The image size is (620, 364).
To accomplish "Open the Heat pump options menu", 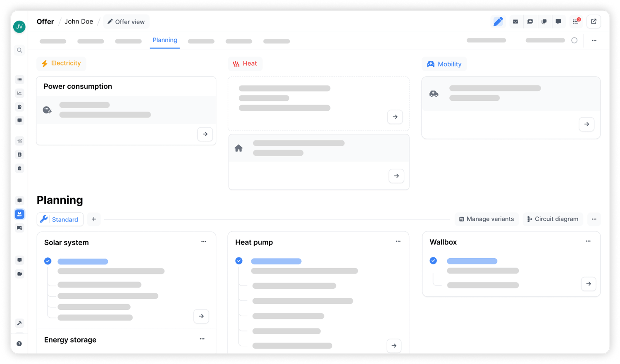I will coord(398,241).
